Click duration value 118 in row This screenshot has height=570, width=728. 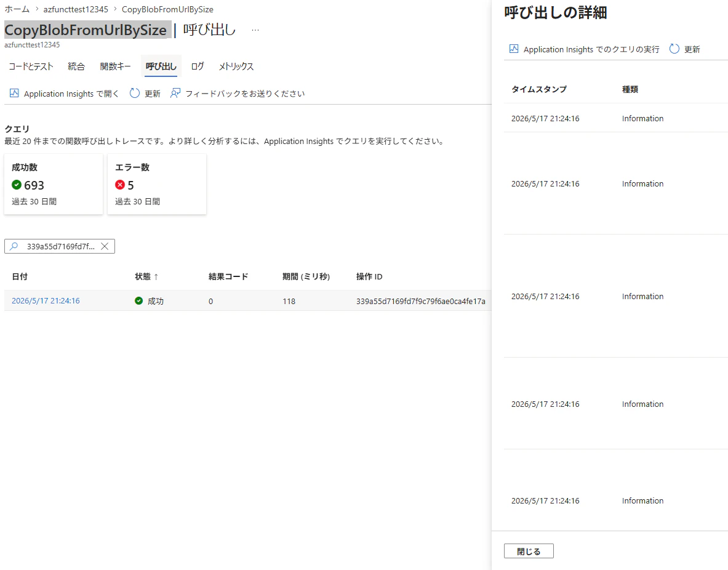[289, 302]
